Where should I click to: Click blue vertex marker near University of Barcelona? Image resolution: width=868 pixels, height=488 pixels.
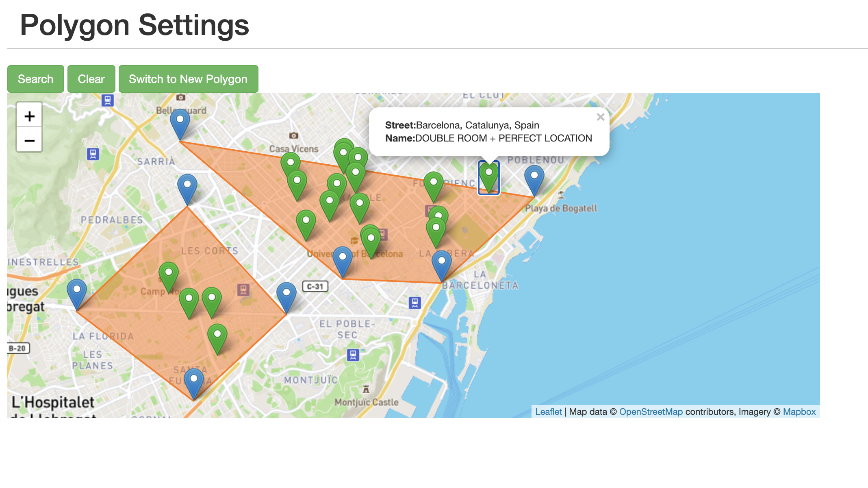click(342, 260)
